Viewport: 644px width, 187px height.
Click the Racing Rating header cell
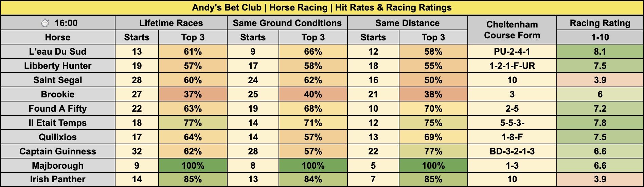(600, 23)
